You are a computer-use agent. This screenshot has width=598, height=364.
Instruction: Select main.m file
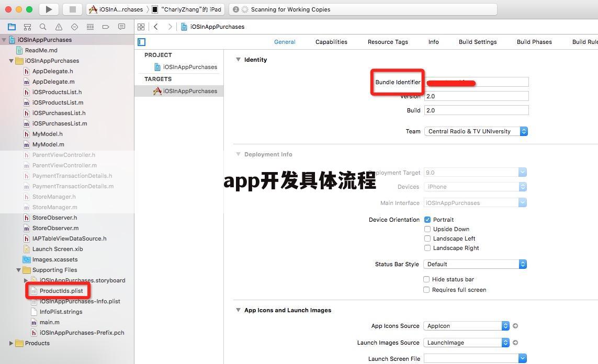tap(50, 322)
